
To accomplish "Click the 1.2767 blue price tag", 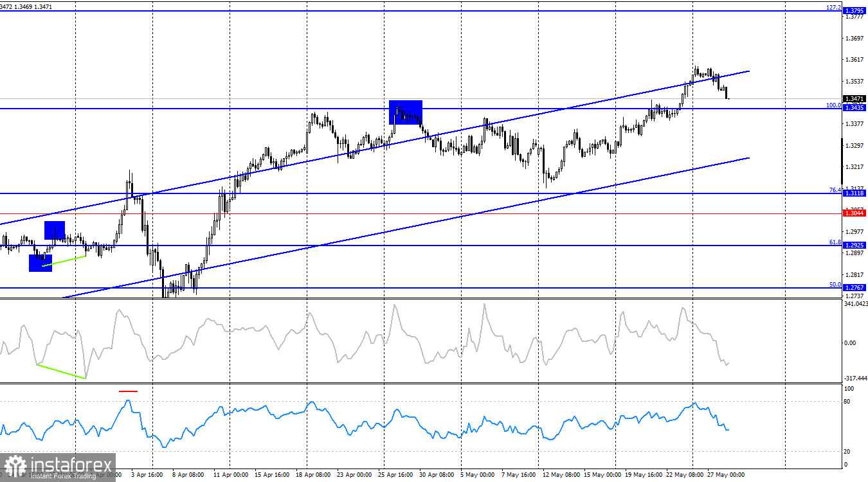I will point(854,288).
